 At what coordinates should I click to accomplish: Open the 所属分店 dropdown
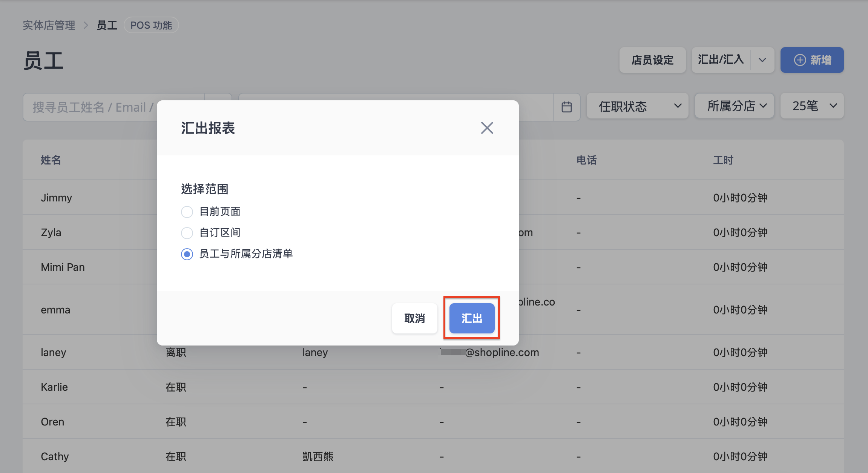pyautogui.click(x=734, y=106)
